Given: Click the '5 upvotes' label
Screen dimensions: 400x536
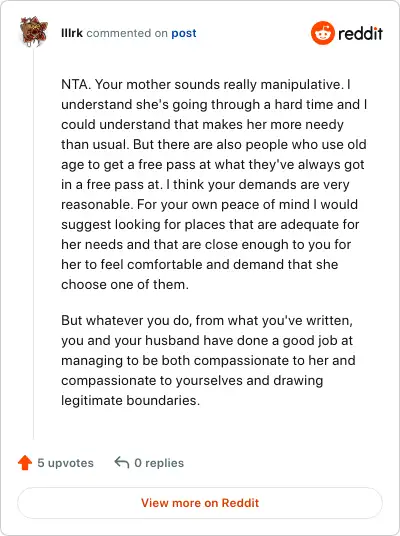Looking at the screenshot, I should coord(65,463).
